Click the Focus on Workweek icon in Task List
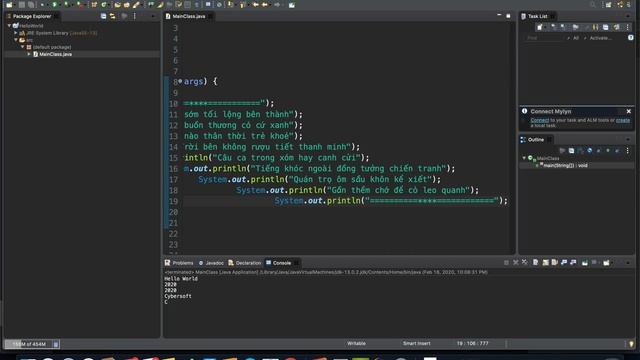This screenshot has width=640, height=360. [576, 27]
